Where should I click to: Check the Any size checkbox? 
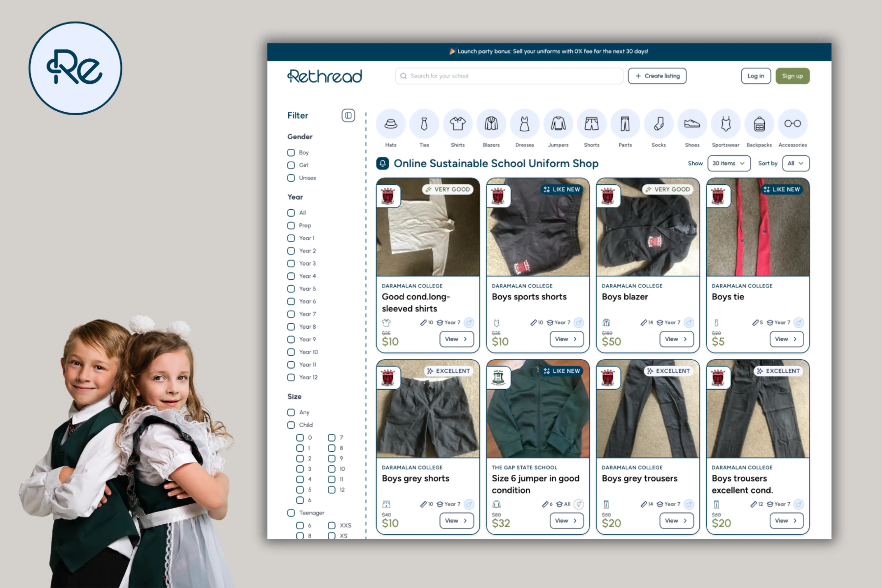(291, 412)
